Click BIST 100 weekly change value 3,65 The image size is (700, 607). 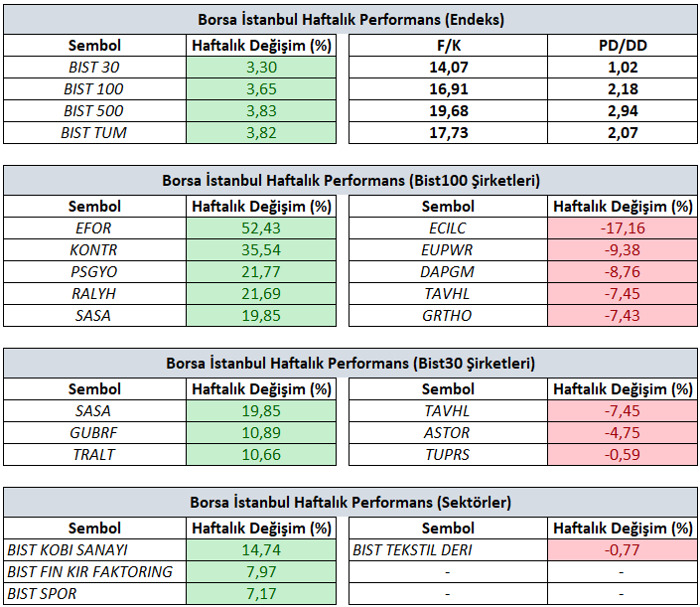tap(261, 89)
